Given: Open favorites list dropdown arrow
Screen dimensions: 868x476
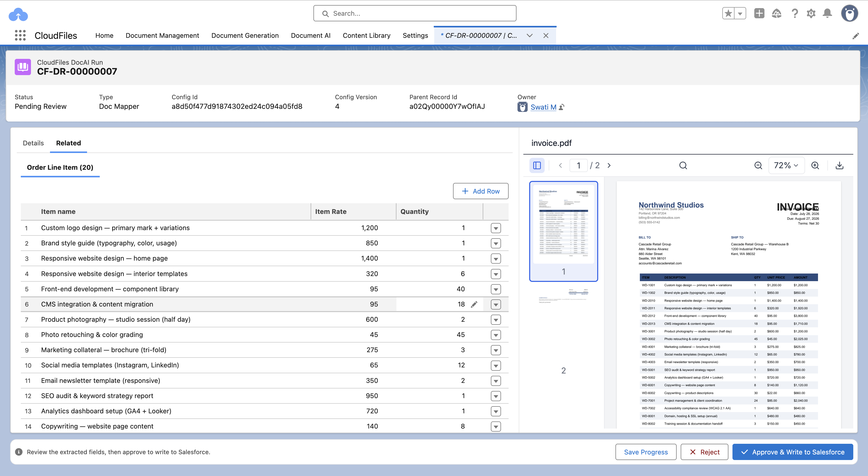Looking at the screenshot, I should (740, 13).
